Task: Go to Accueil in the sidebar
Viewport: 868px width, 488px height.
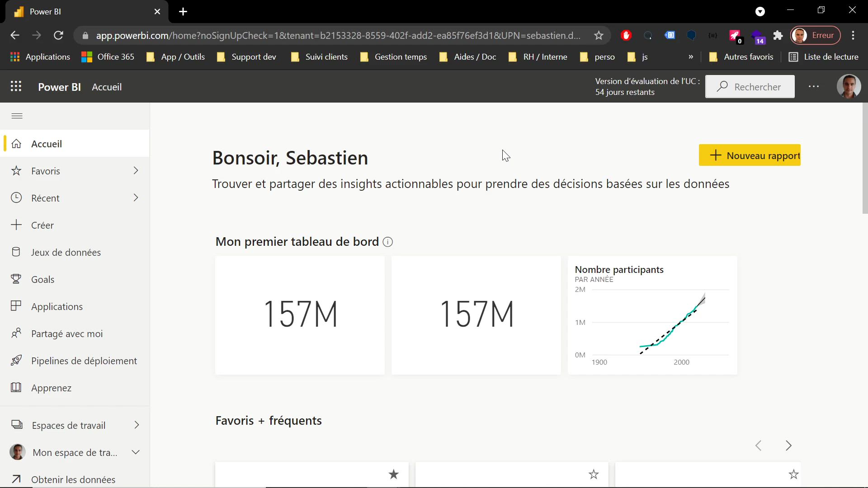Action: click(75, 144)
